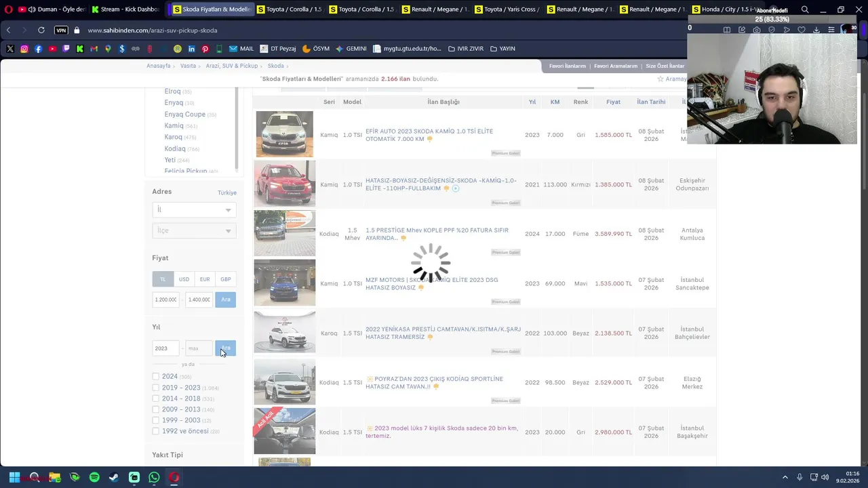Open WhatsApp from the taskbar
The image size is (868, 488).
(154, 477)
